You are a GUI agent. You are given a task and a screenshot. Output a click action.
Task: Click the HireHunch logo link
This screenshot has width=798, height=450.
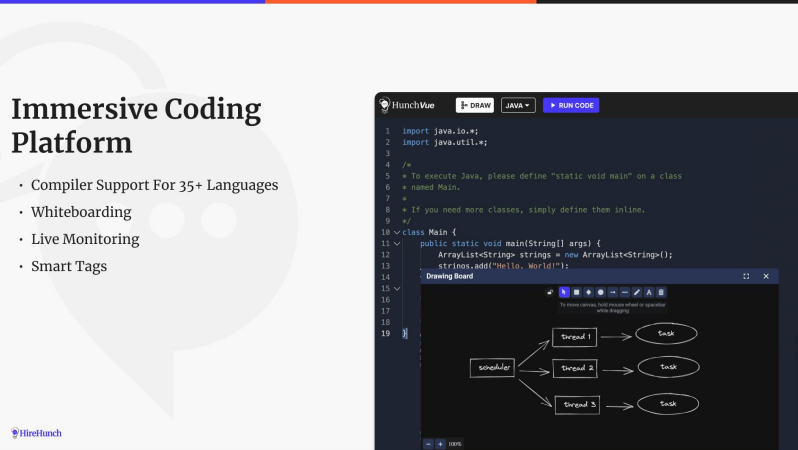pyautogui.click(x=36, y=433)
